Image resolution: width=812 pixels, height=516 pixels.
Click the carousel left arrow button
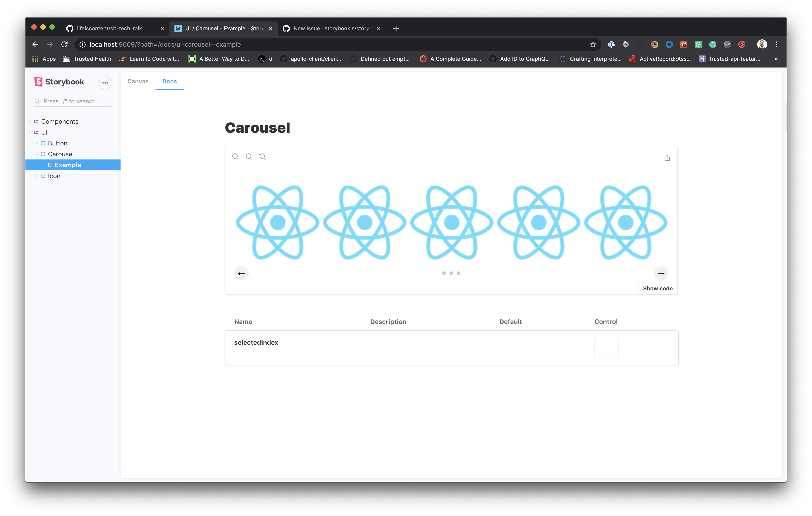pos(242,273)
